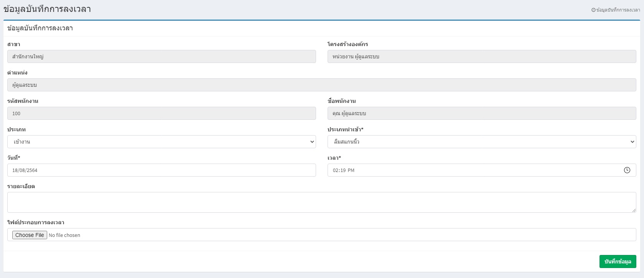This screenshot has width=644, height=278.
Task: Click the Choose File button
Action: click(30, 235)
